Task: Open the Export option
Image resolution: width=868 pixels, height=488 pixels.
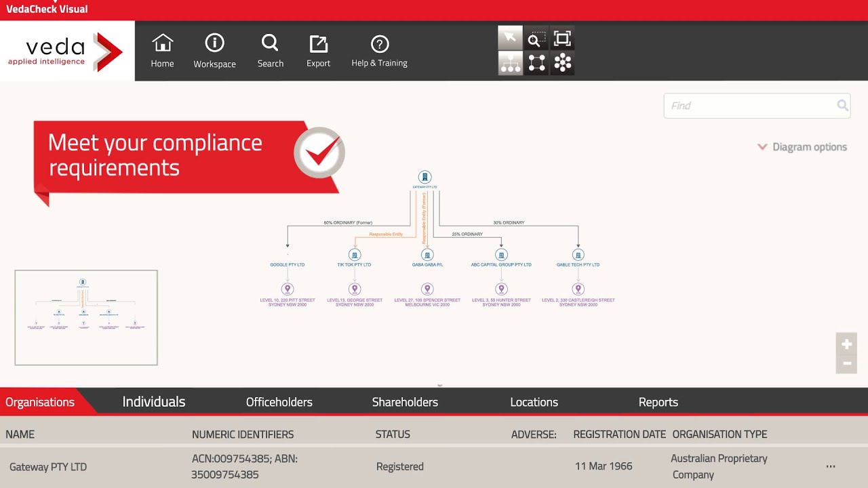Action: click(318, 52)
